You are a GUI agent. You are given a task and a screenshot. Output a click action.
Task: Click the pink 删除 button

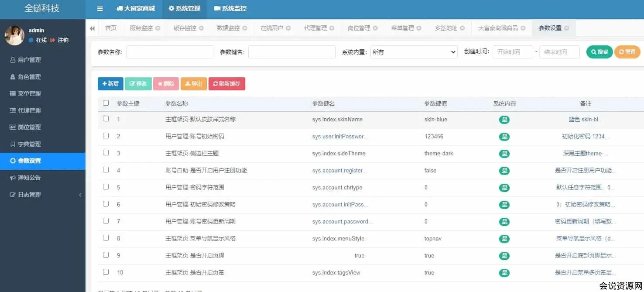tap(166, 84)
